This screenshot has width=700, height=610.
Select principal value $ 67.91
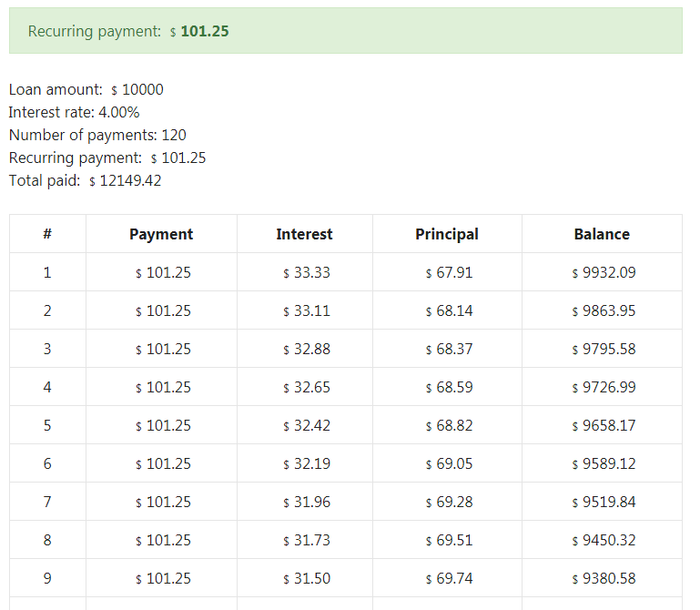(449, 272)
